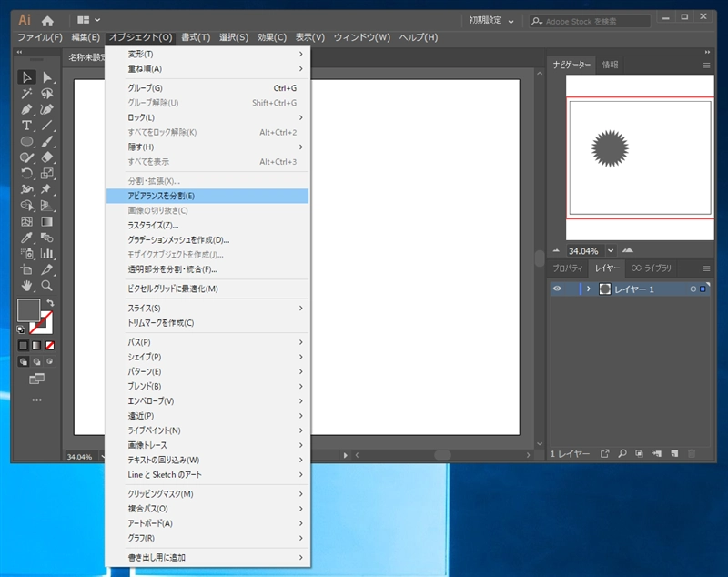Open the パス(P) submenu
Viewport: 728px width, 577px height.
207,342
